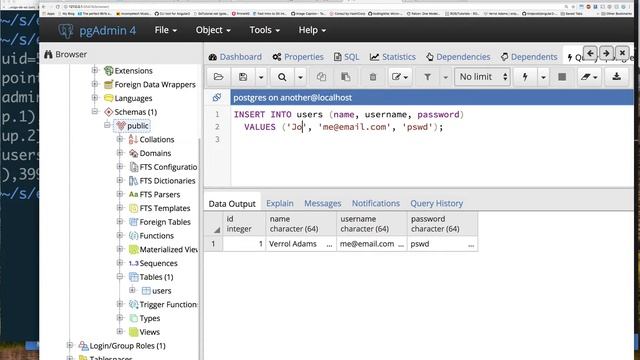Select Foreign Tables tree item

[165, 222]
